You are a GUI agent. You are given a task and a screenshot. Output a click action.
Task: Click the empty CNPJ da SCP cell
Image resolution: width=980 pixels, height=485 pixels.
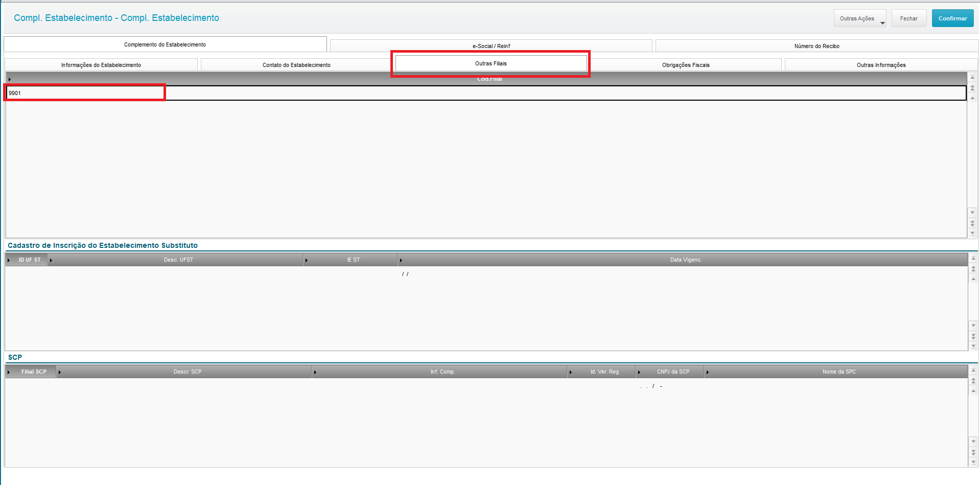670,386
